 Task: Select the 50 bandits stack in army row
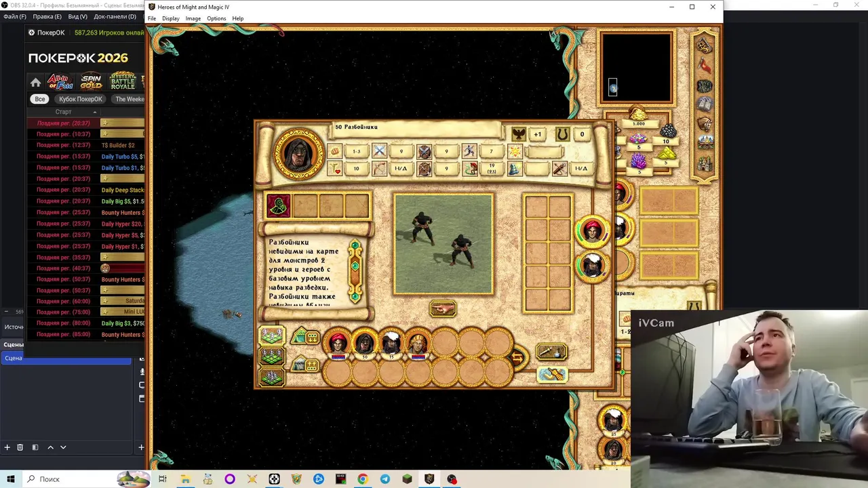pyautogui.click(x=364, y=345)
